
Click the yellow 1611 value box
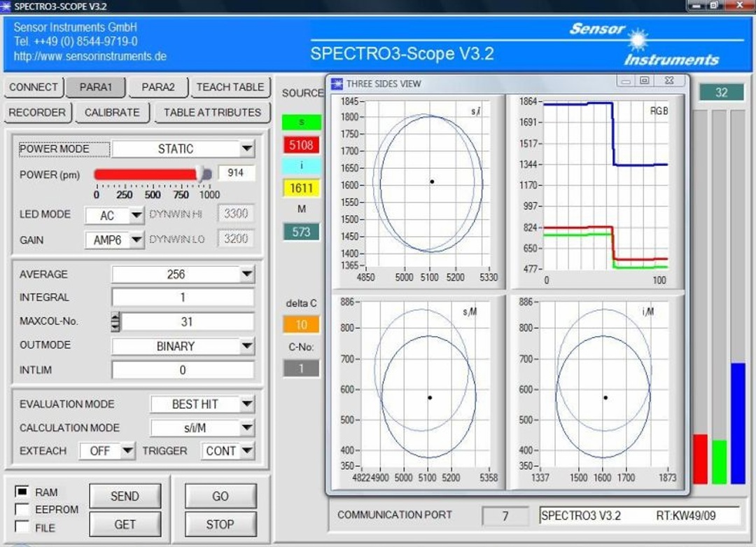coord(301,188)
